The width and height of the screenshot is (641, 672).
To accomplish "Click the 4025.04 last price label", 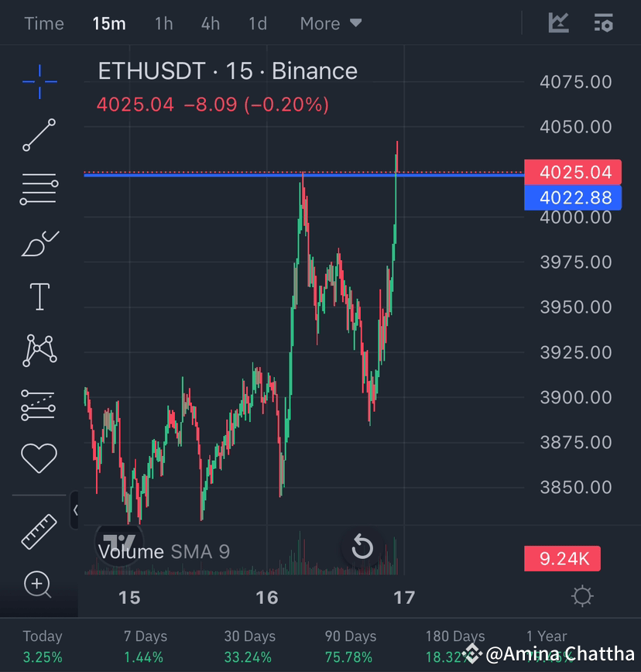I will (x=573, y=172).
